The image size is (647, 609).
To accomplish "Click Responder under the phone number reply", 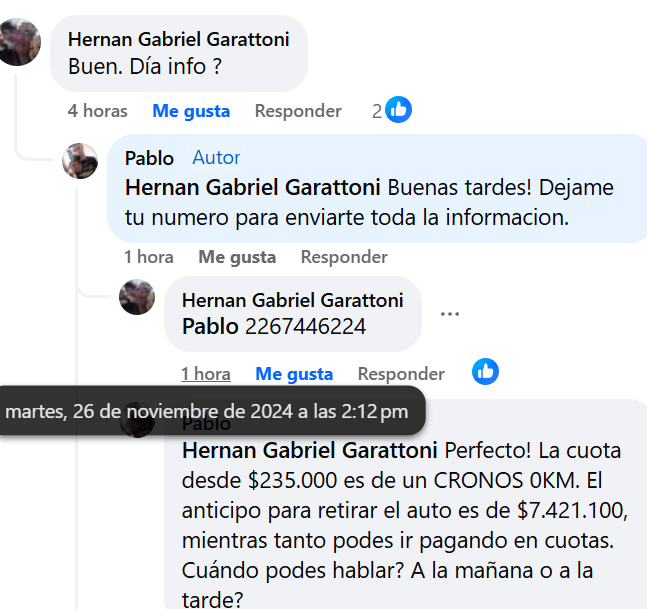I will tap(401, 374).
